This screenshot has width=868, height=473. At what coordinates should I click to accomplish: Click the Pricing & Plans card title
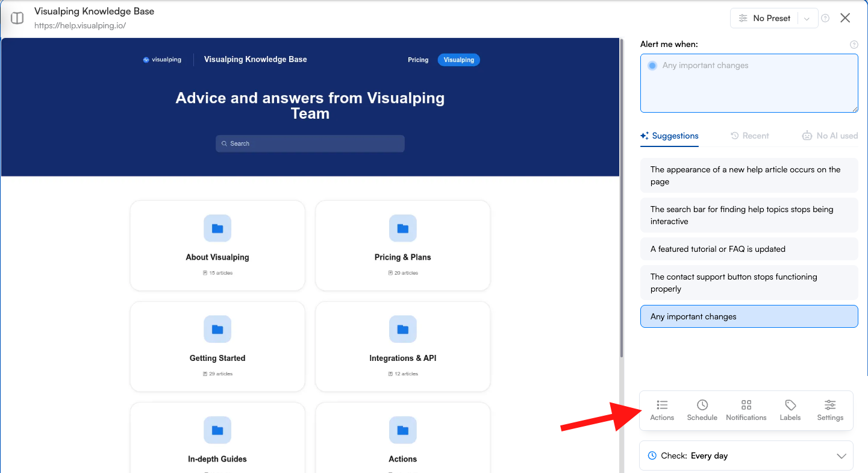tap(403, 257)
